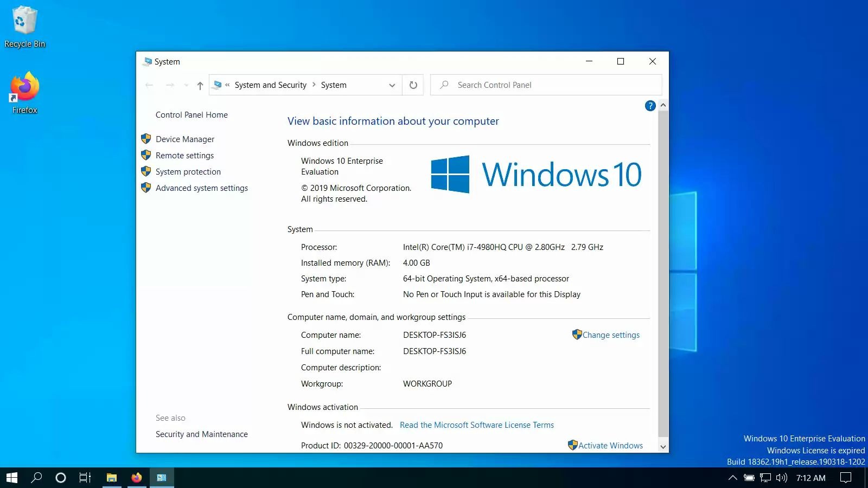The image size is (868, 488).
Task: Click the volume speaker icon in system tray
Action: [781, 478]
